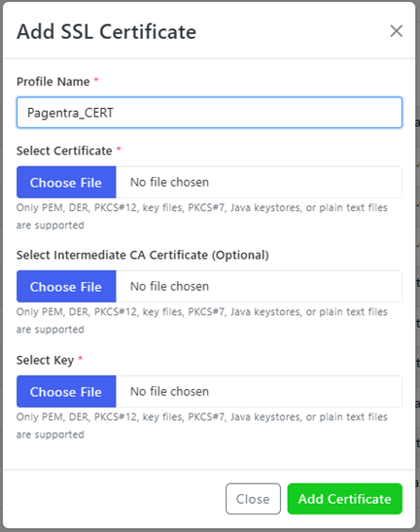This screenshot has height=532, width=420.
Task: Click supported formats hint below Select Key
Action: point(202,425)
